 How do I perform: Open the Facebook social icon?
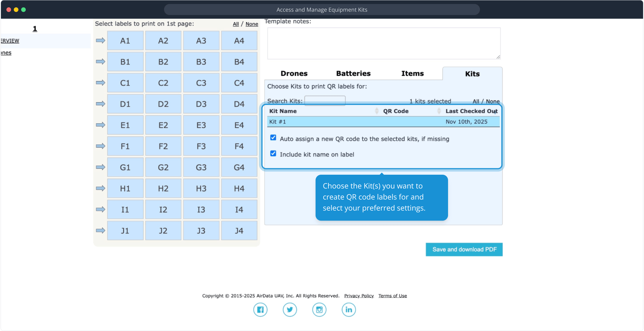[x=260, y=310]
